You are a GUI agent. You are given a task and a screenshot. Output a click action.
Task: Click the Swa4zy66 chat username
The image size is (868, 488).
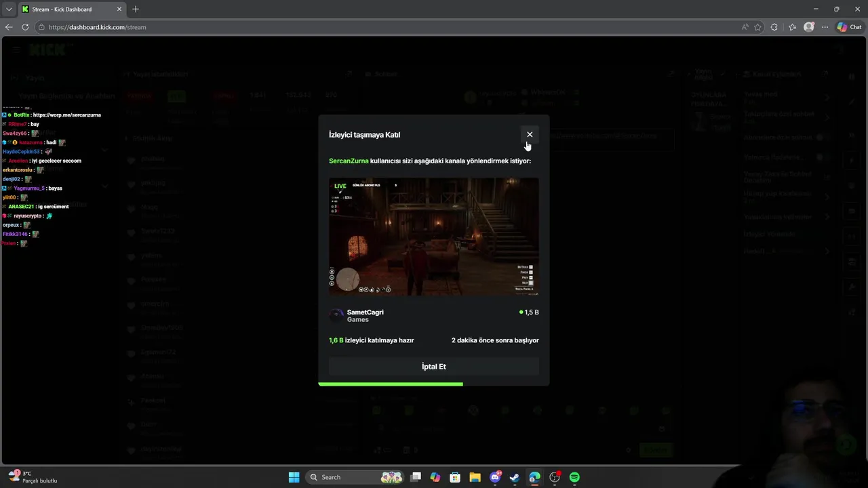14,134
